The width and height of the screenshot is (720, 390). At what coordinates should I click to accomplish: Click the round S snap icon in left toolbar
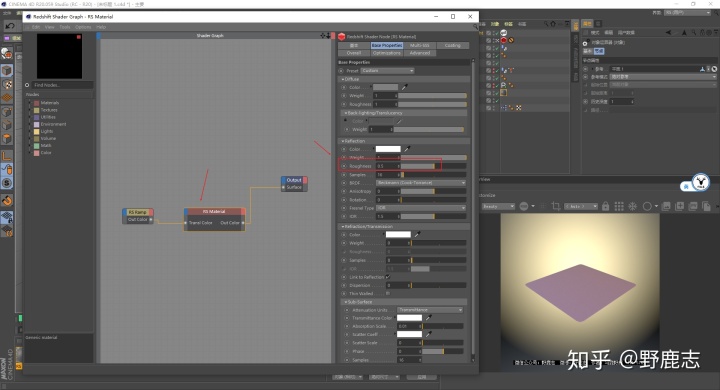[x=7, y=183]
